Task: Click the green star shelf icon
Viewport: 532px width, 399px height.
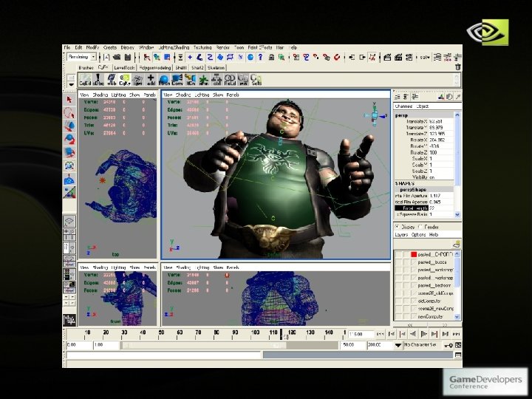Action: tap(204, 80)
